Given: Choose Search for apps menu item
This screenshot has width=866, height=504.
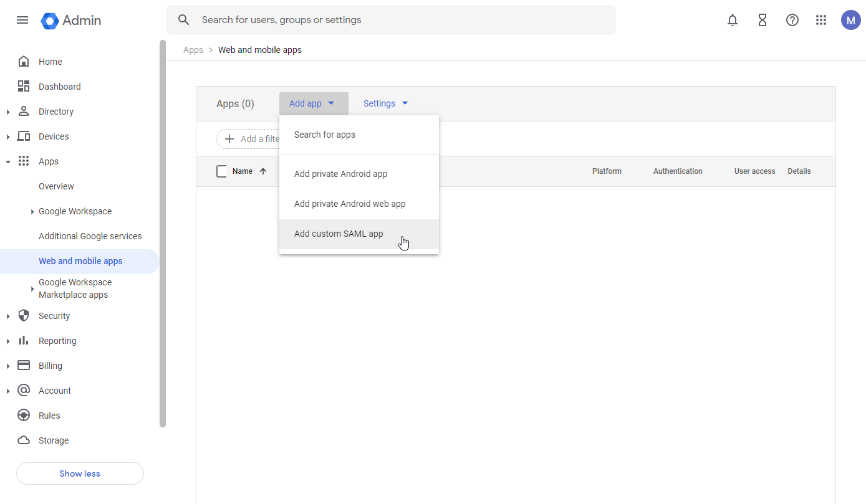Looking at the screenshot, I should (x=359, y=135).
